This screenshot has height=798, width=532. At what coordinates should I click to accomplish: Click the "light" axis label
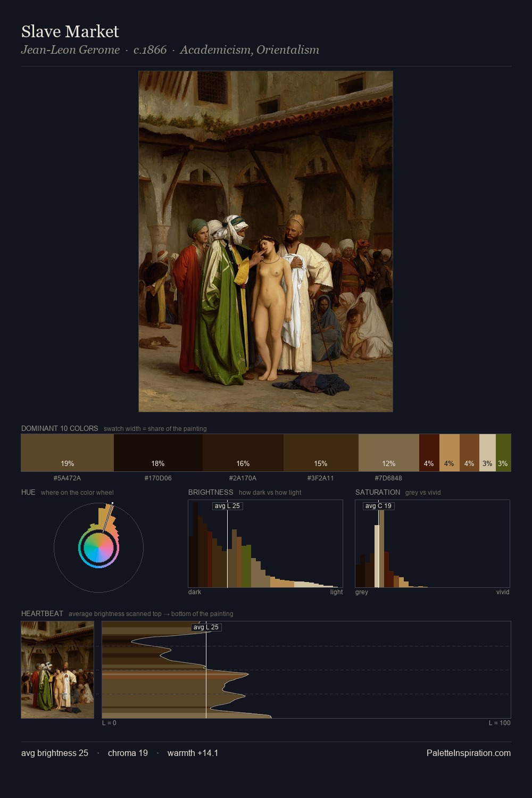point(336,592)
